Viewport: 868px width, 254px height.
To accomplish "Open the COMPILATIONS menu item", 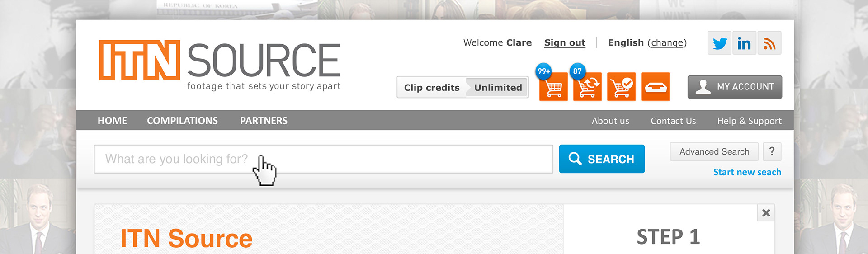I will pos(182,121).
